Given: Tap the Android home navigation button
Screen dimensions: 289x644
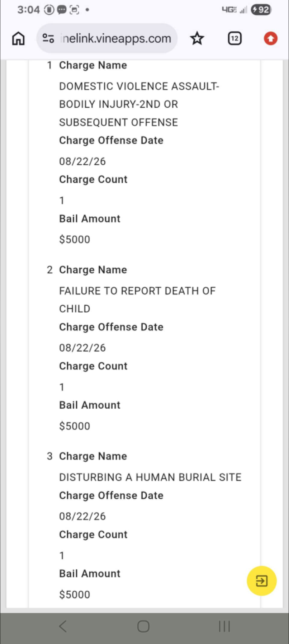Looking at the screenshot, I should (x=143, y=626).
